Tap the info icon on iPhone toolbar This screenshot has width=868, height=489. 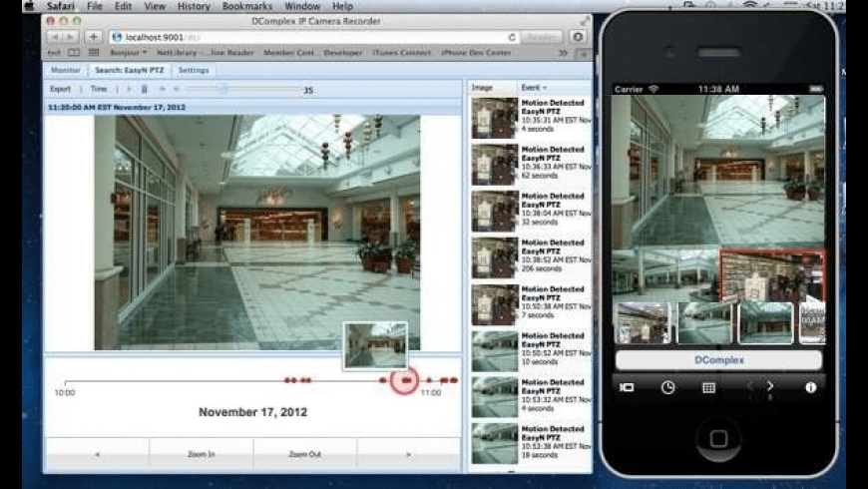(x=810, y=387)
